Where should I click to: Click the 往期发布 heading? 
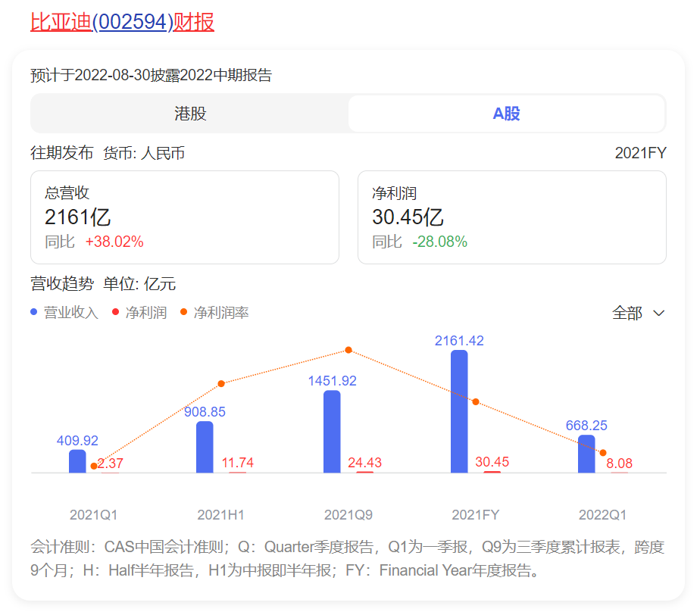coord(61,153)
